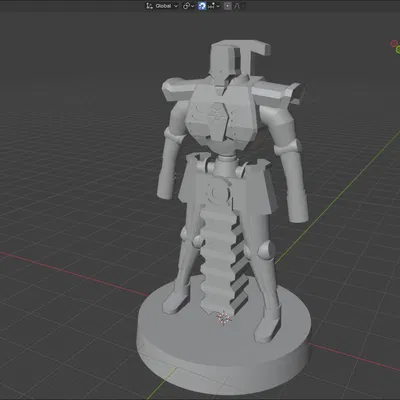This screenshot has width=400, height=400.
Task: Toggle proportional editing
Action: [x=228, y=6]
